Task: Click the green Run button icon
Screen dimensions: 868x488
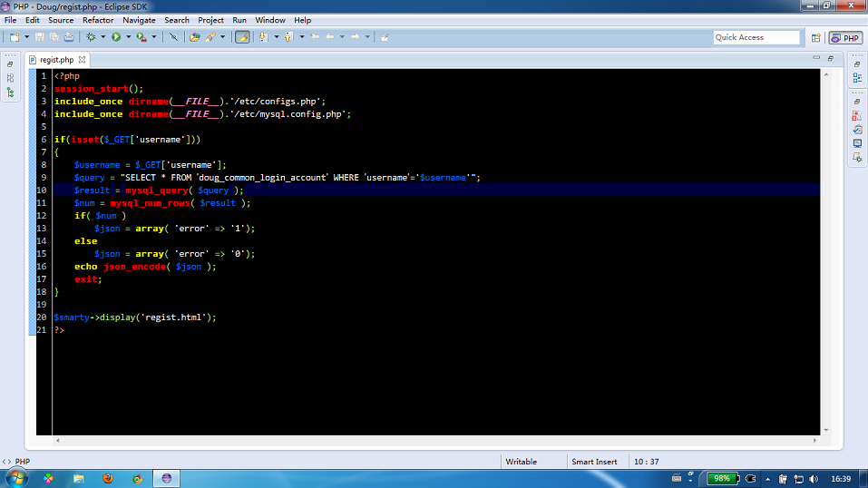Action: [116, 37]
